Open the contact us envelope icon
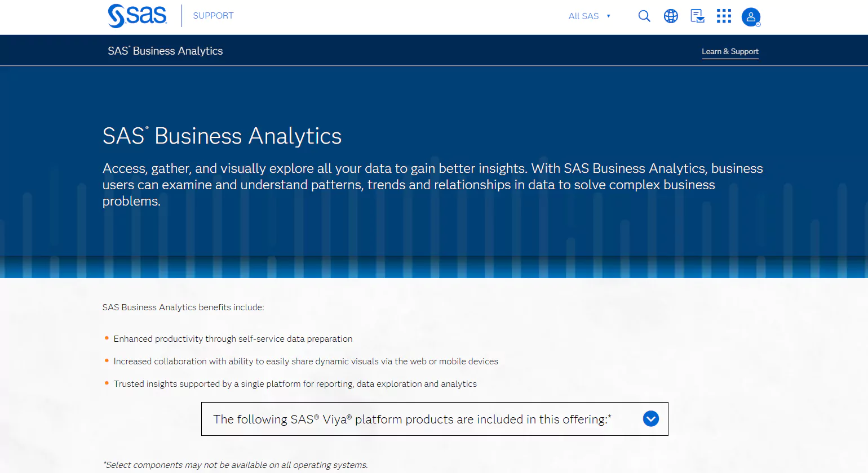 click(x=697, y=16)
